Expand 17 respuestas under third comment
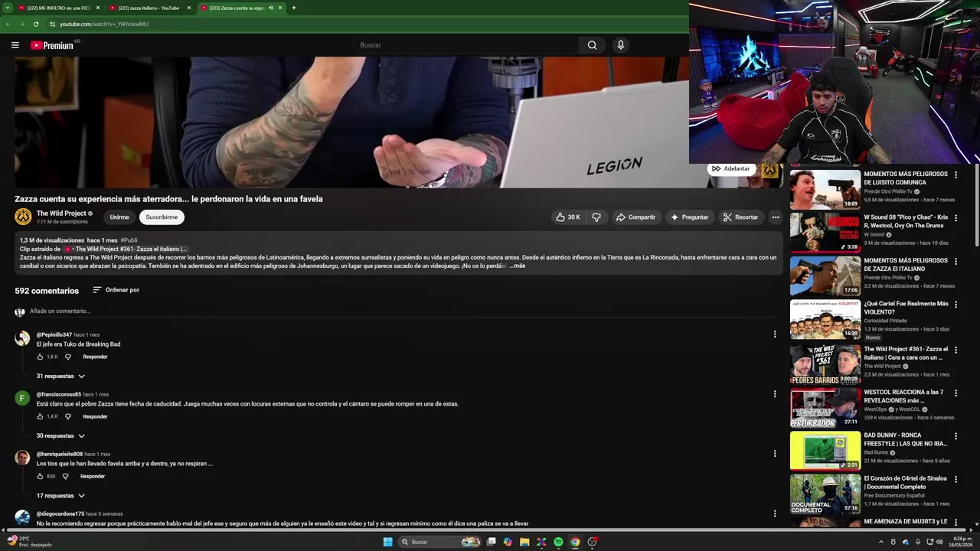Screen dimensions: 980x551 tap(60, 495)
